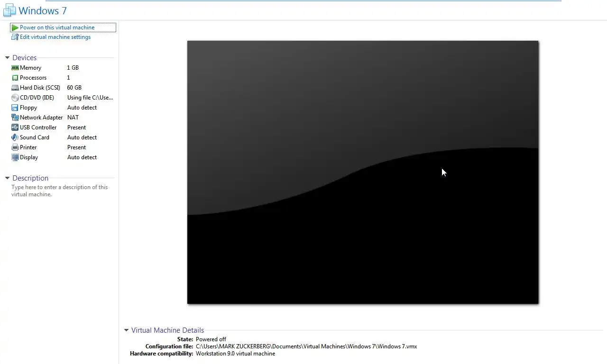This screenshot has height=364, width=607.
Task: Select the Memory device label
Action: (30, 68)
